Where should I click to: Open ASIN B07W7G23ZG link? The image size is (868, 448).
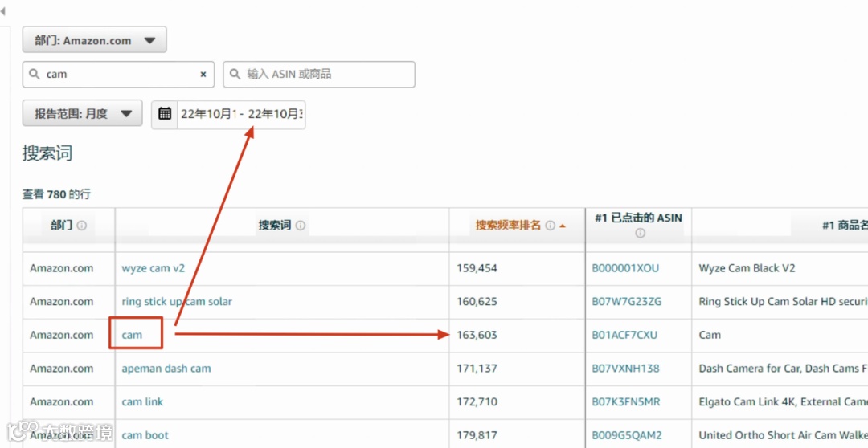click(x=627, y=301)
